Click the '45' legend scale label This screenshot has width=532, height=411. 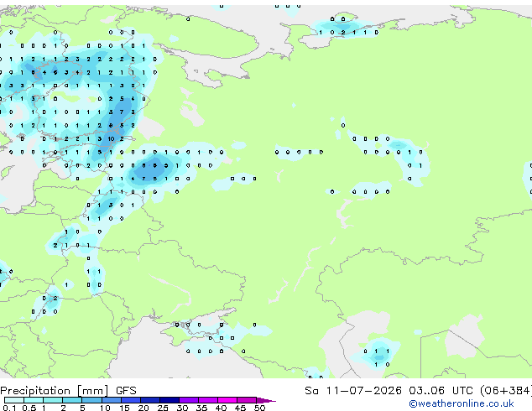pyautogui.click(x=240, y=408)
